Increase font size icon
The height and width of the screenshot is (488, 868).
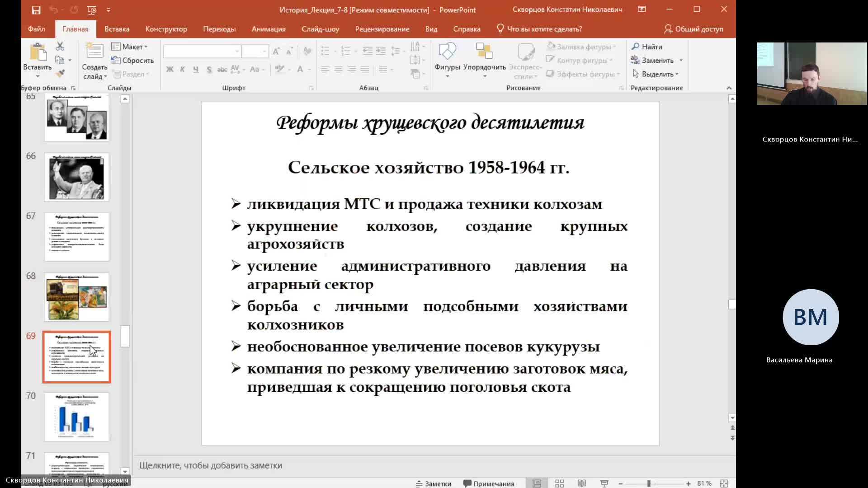coord(276,51)
